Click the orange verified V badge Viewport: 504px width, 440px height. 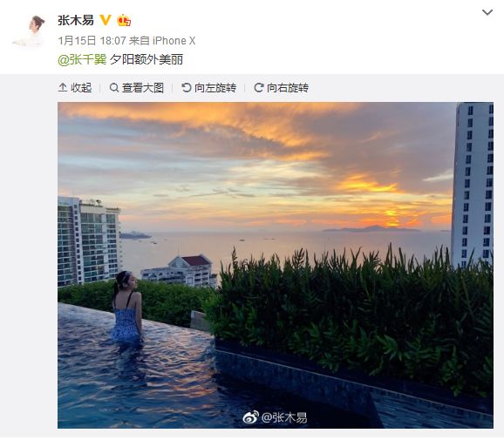click(x=106, y=20)
